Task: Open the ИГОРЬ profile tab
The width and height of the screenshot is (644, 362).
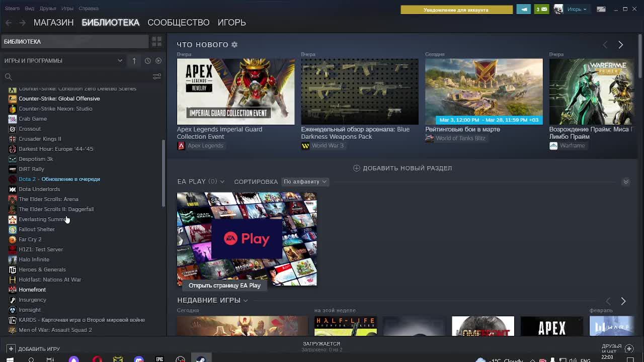Action: click(x=231, y=23)
